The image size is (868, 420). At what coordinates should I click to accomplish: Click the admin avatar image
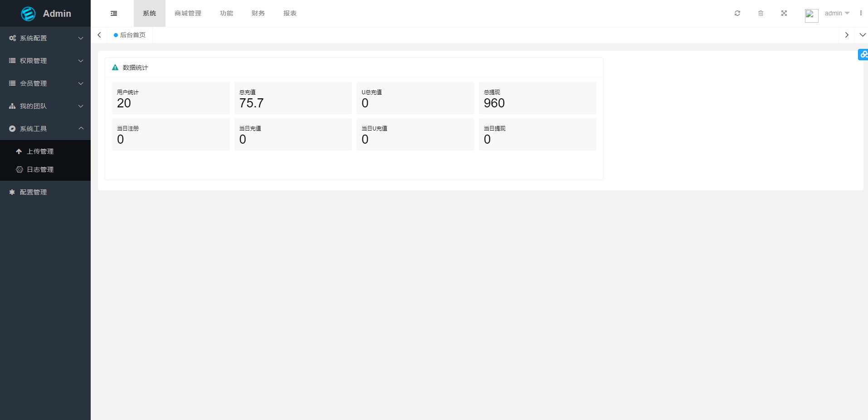(811, 15)
